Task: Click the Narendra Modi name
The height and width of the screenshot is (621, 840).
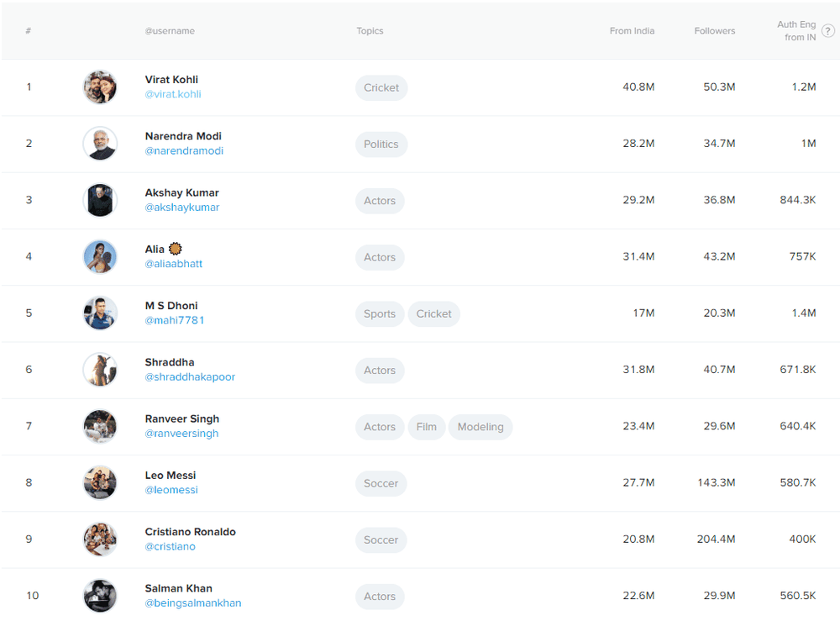Action: 183,137
